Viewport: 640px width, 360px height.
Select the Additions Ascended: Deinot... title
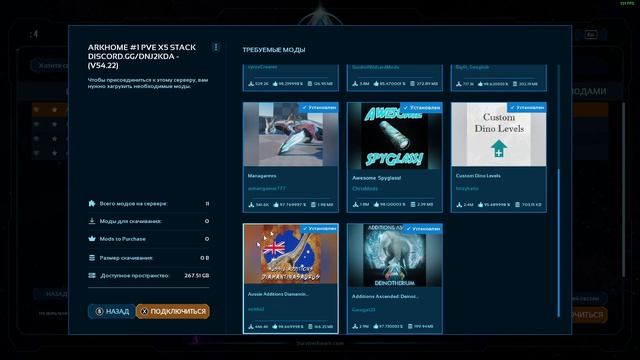pos(385,296)
